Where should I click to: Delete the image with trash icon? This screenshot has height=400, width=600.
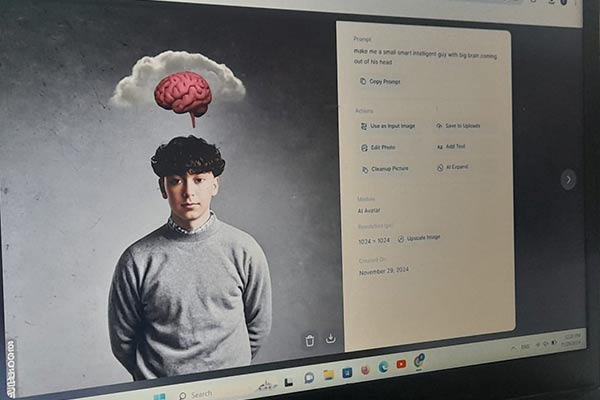pyautogui.click(x=310, y=340)
